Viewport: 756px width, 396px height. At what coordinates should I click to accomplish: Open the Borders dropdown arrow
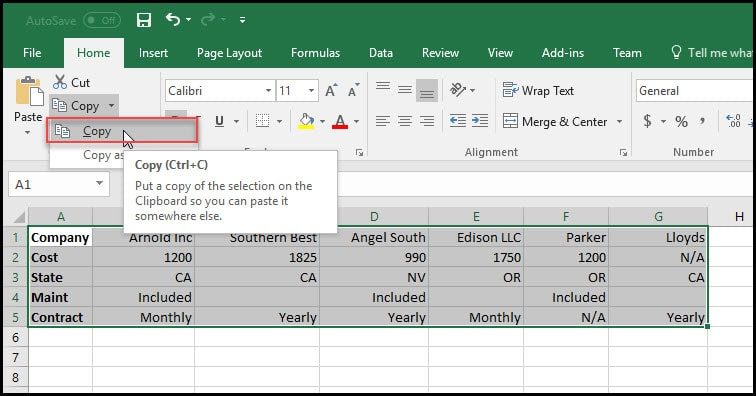pyautogui.click(x=280, y=122)
